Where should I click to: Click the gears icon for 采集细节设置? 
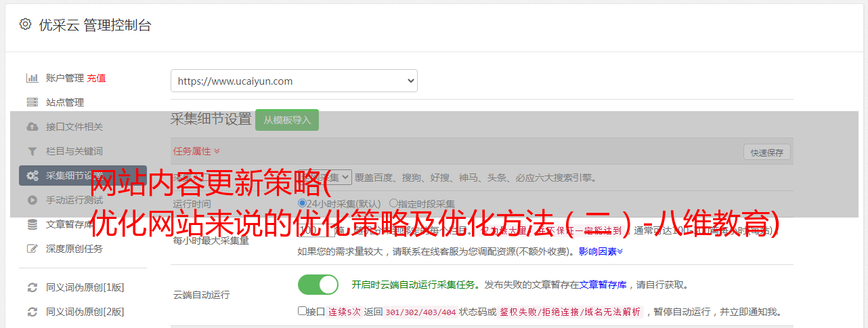click(x=32, y=176)
